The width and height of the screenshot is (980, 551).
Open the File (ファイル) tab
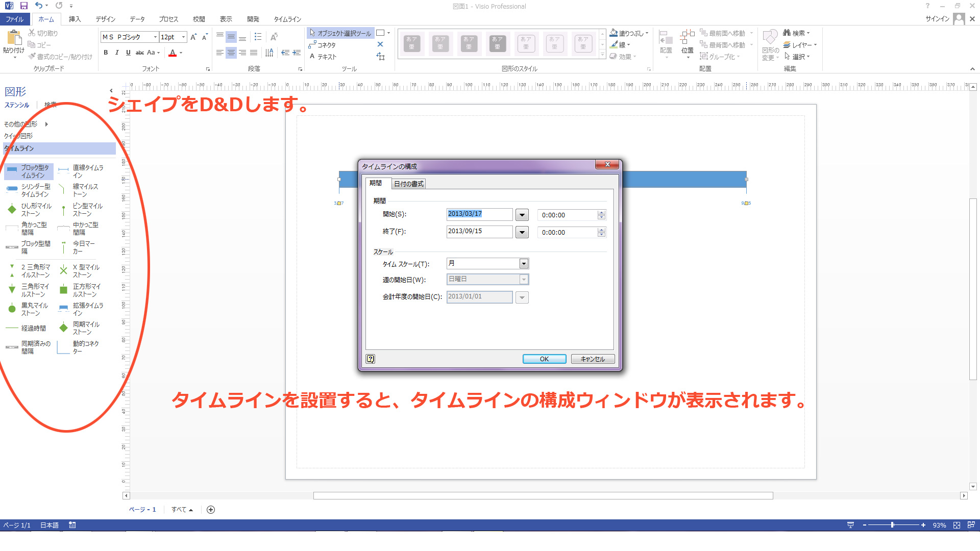pyautogui.click(x=15, y=19)
